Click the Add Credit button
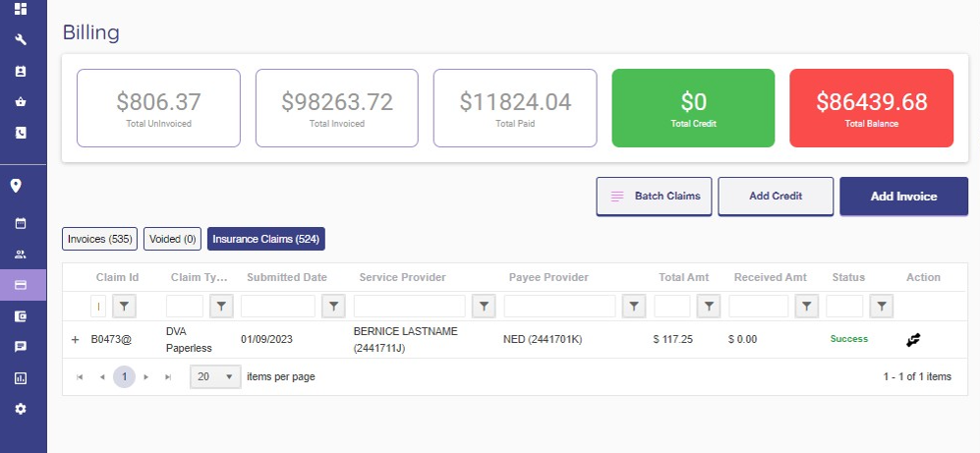 coord(776,197)
